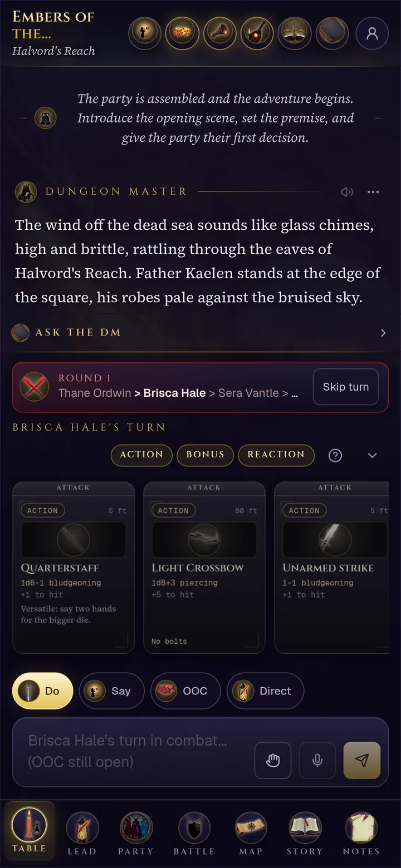This screenshot has height=868, width=401.
Task: Click the horn icon in top bar
Action: coord(220,33)
